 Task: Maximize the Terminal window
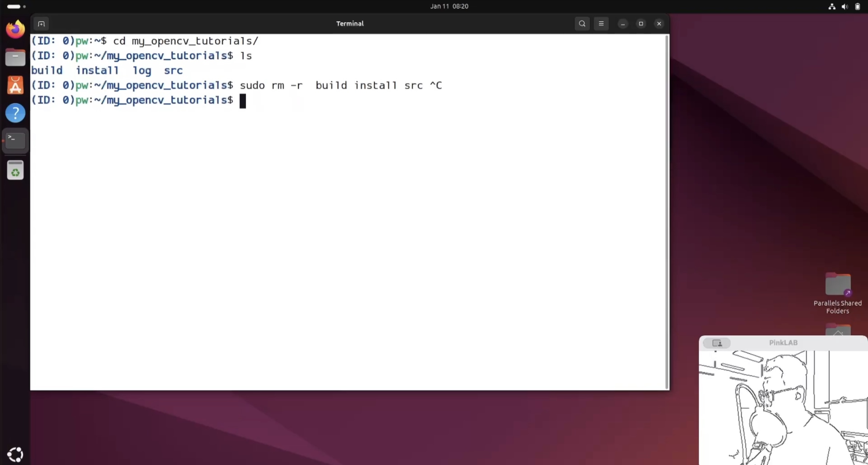(641, 24)
